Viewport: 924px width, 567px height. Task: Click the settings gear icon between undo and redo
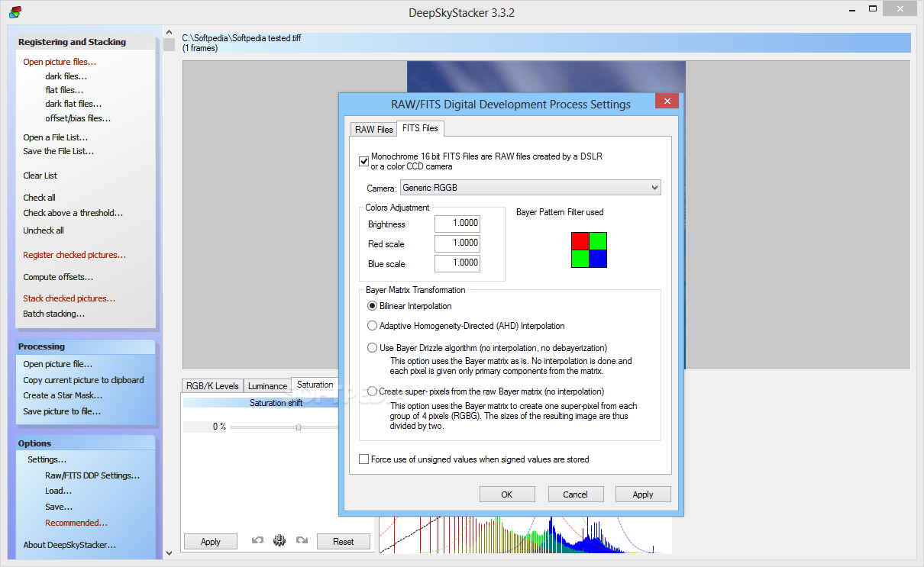[279, 541]
